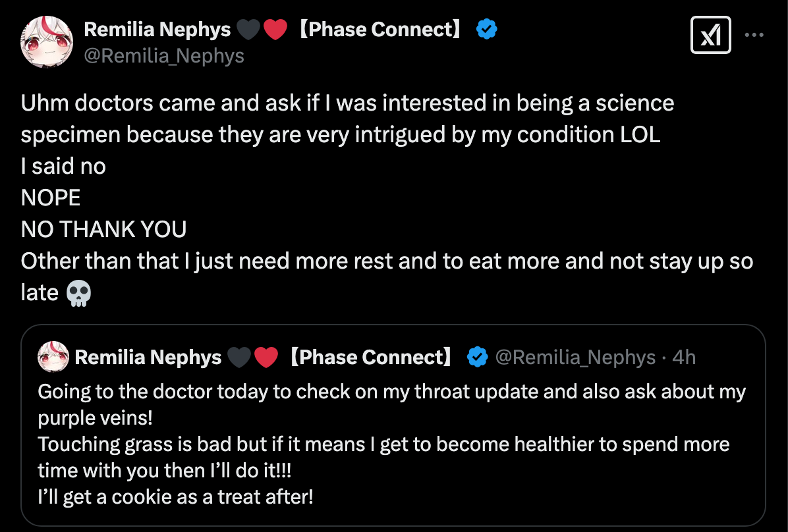Viewport: 788px width, 532px height.
Task: Click the blue verified badge in main header
Action: coord(487,30)
